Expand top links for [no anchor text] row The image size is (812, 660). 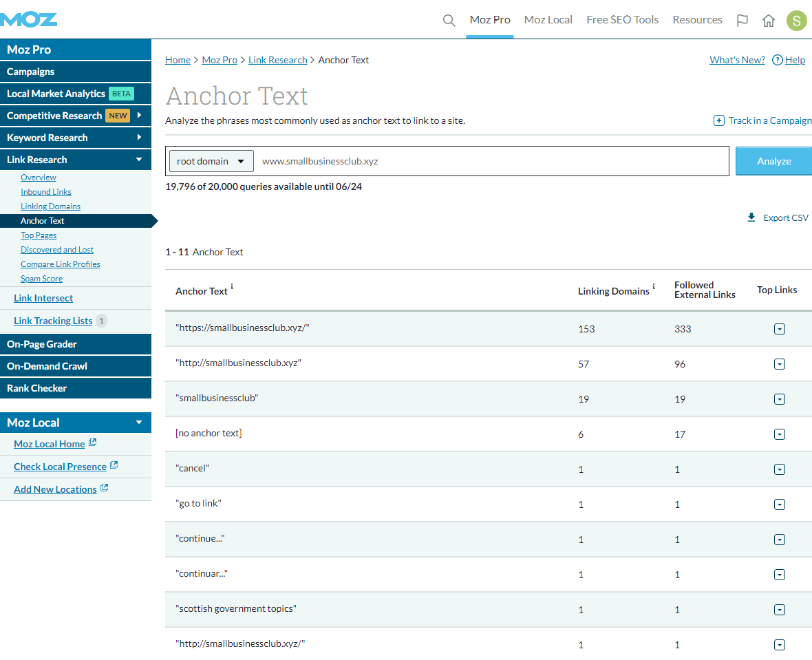[x=780, y=434]
